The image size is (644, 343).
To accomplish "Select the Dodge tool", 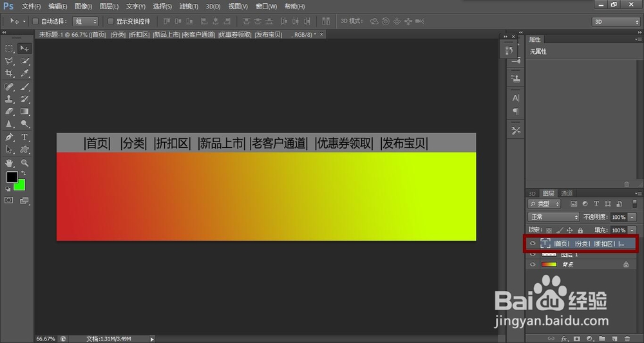I will click(24, 124).
